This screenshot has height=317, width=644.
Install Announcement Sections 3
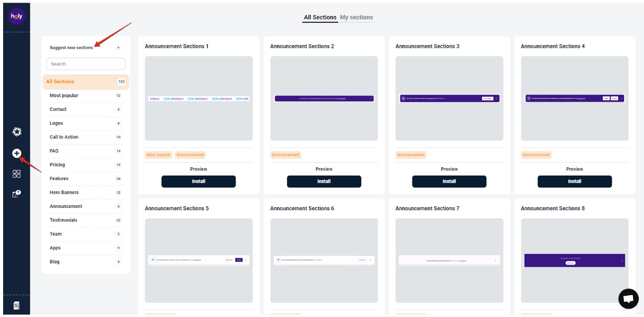pos(449,181)
